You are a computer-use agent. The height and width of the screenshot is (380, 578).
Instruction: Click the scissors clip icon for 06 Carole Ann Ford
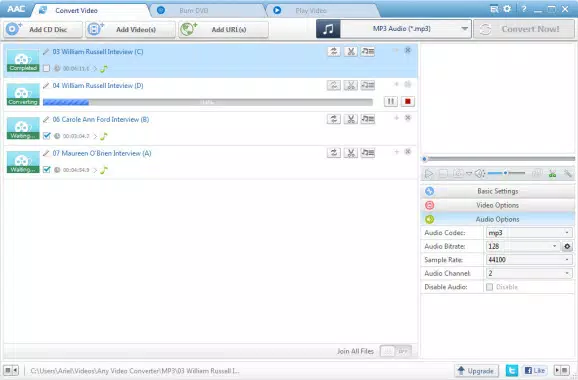tap(351, 119)
